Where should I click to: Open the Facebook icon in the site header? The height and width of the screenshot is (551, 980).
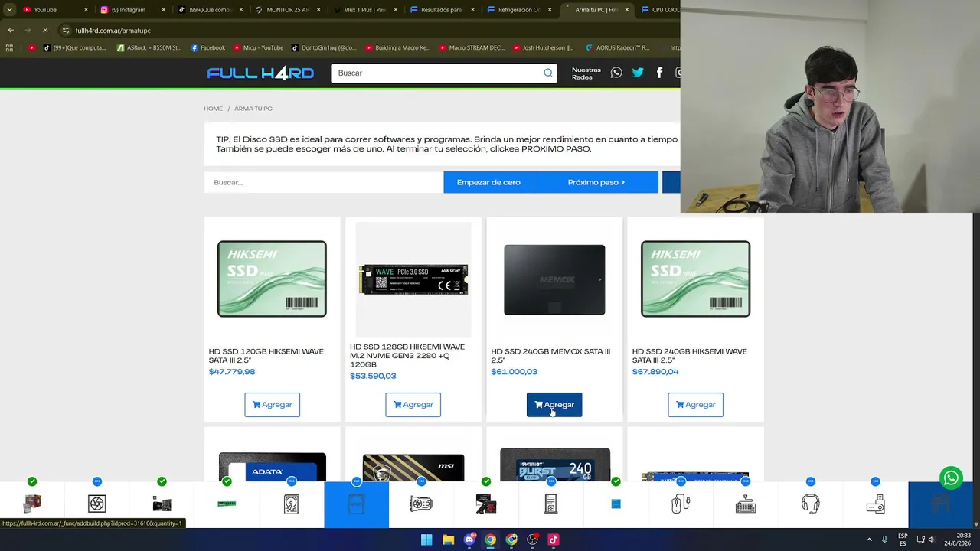click(659, 73)
